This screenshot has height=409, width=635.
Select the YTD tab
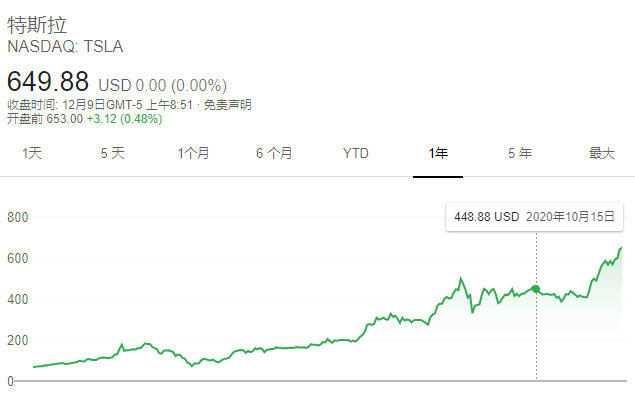[356, 153]
